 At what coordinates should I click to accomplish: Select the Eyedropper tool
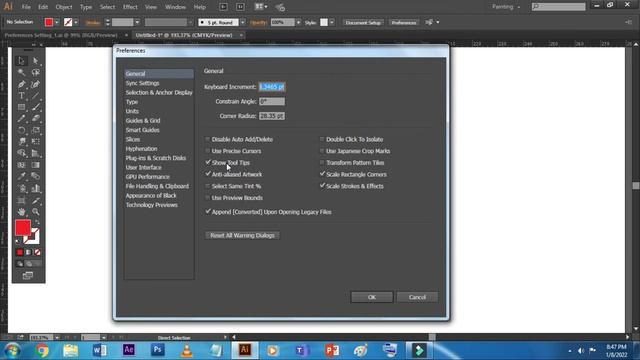tap(21, 176)
